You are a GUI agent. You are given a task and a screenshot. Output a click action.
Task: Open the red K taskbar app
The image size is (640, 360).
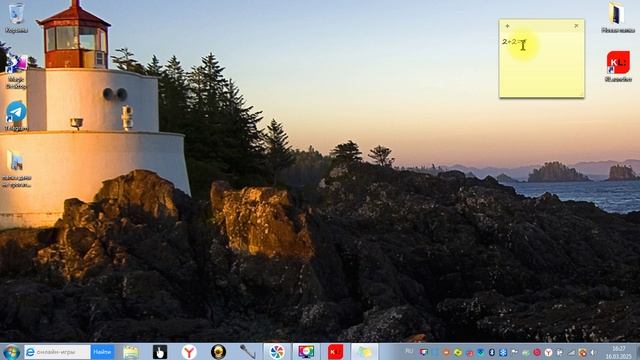tap(335, 352)
